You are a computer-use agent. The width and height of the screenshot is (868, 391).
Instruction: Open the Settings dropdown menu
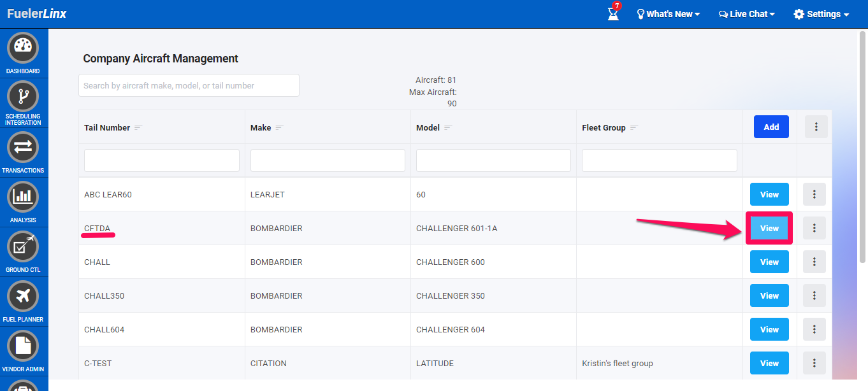821,14
